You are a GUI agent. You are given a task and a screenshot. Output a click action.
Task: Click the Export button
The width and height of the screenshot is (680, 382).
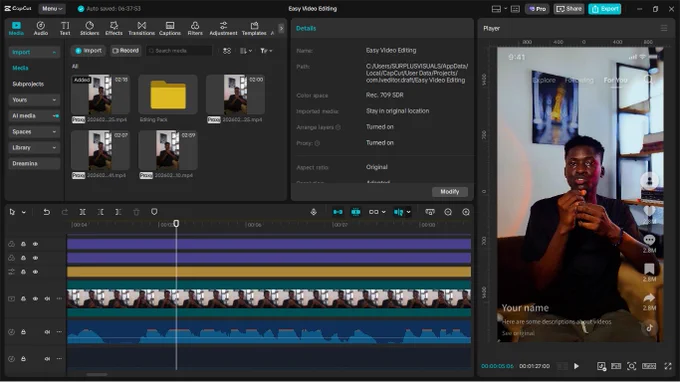point(605,9)
